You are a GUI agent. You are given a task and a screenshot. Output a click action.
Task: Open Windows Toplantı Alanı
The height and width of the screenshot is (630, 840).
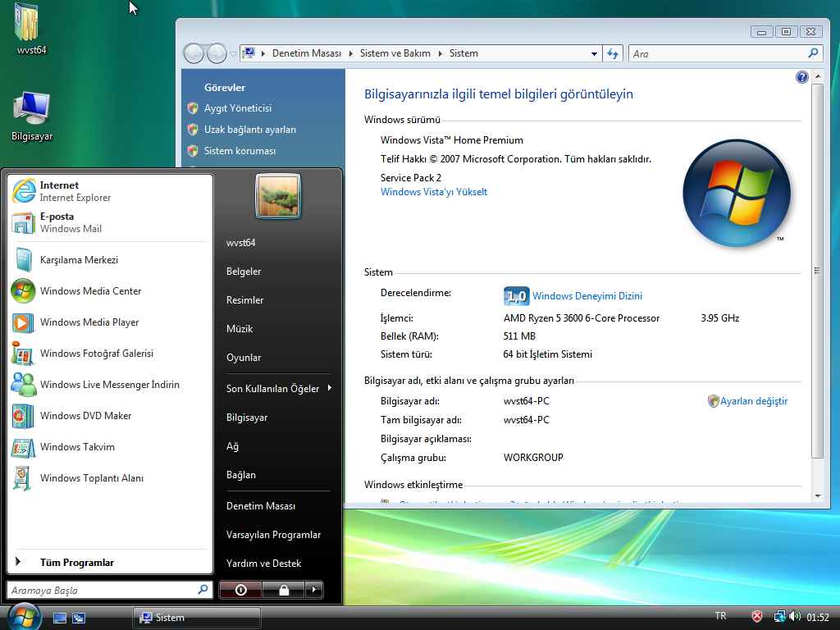click(111, 478)
